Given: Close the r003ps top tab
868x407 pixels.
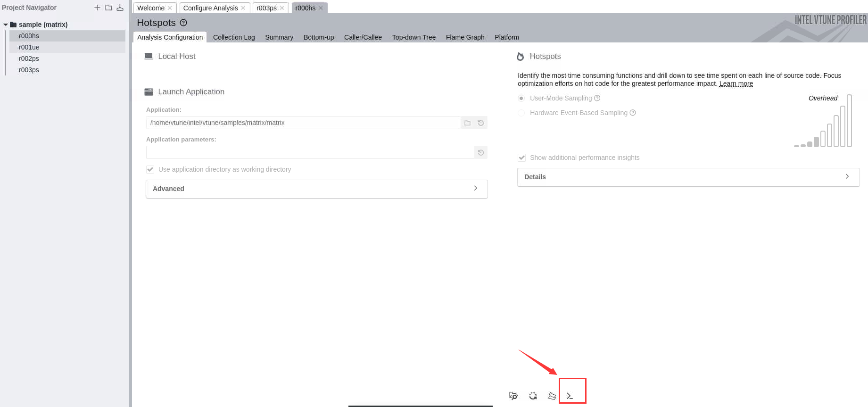Looking at the screenshot, I should point(282,8).
